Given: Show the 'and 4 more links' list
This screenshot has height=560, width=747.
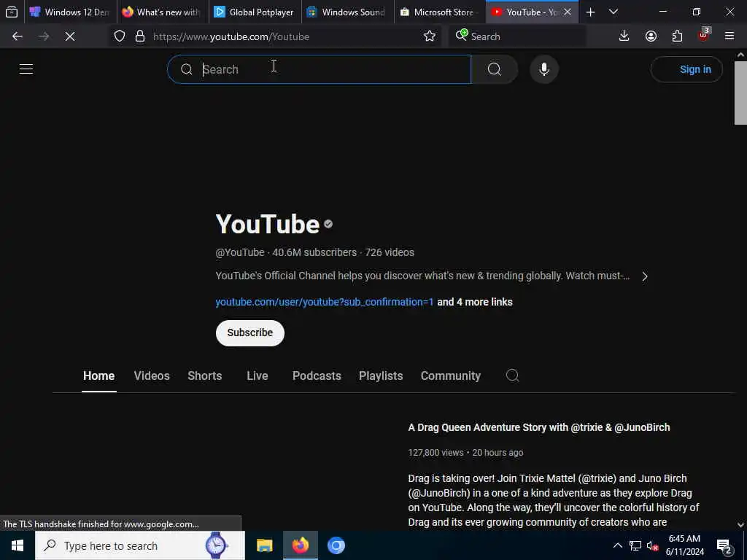Looking at the screenshot, I should [x=474, y=302].
